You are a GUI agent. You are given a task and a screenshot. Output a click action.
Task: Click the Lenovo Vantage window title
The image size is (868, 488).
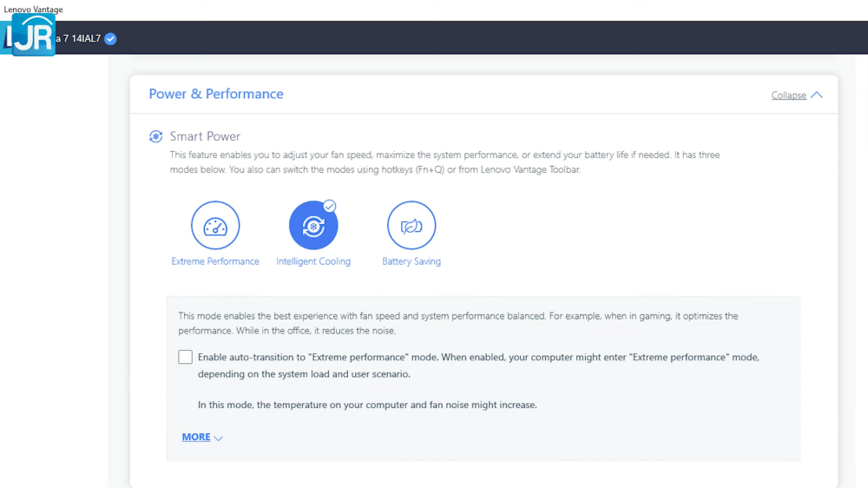(x=33, y=10)
